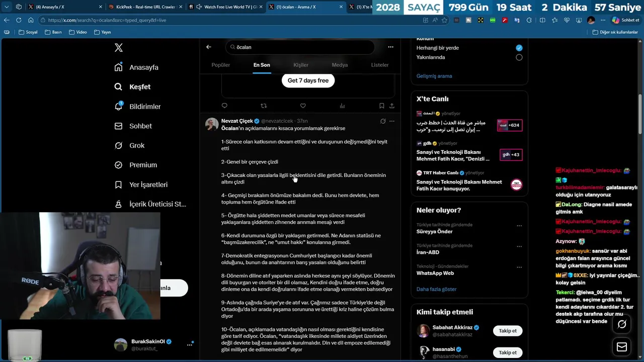Switch to the Popüler tab

220,65
